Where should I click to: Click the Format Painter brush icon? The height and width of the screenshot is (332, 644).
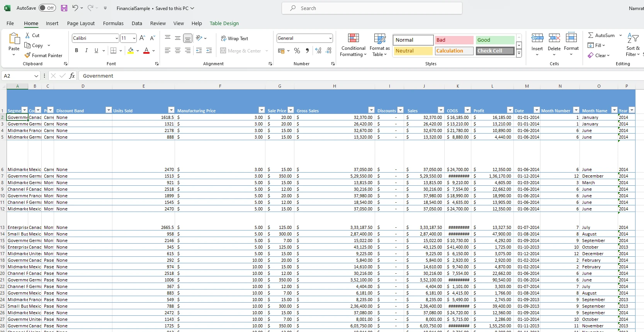(27, 56)
